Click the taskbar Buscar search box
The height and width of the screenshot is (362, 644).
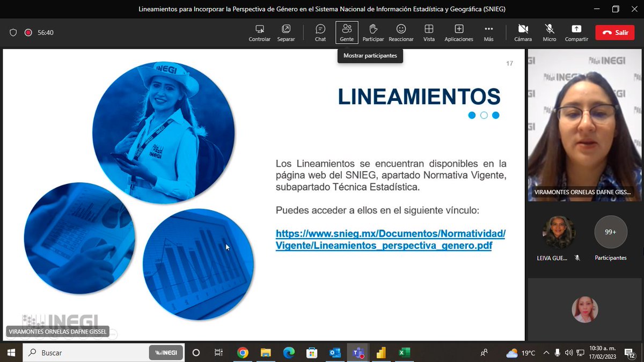pos(104,352)
